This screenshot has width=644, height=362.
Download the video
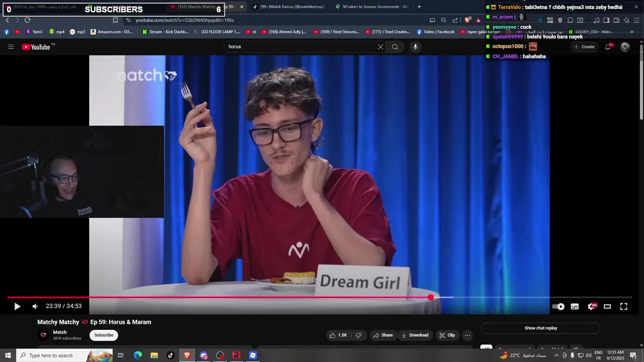415,335
